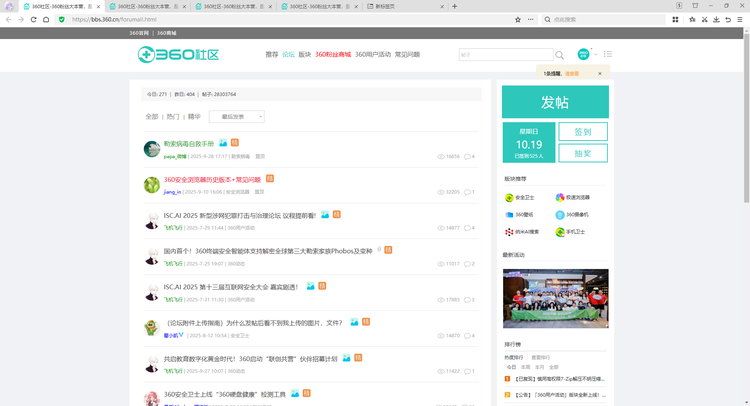Select the 版块 navigation item
This screenshot has width=750, height=406.
coord(305,55)
